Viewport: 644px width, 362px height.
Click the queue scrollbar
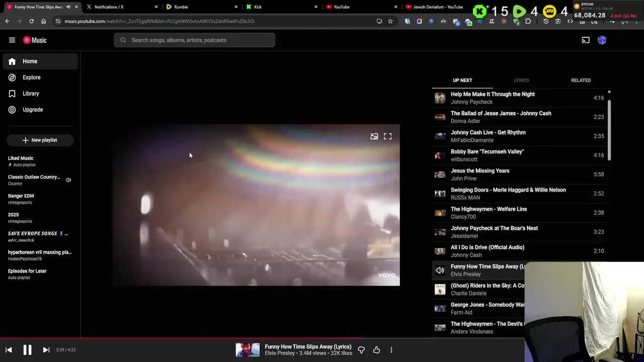click(609, 131)
